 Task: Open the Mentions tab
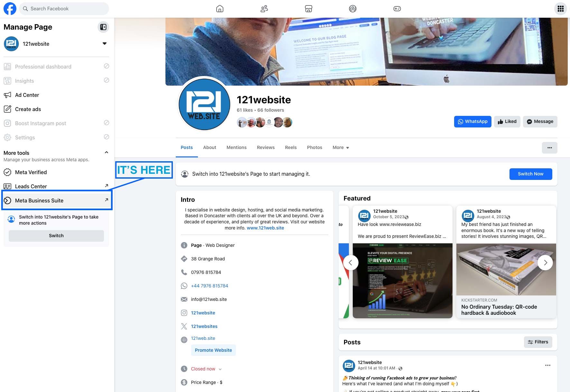[237, 147]
